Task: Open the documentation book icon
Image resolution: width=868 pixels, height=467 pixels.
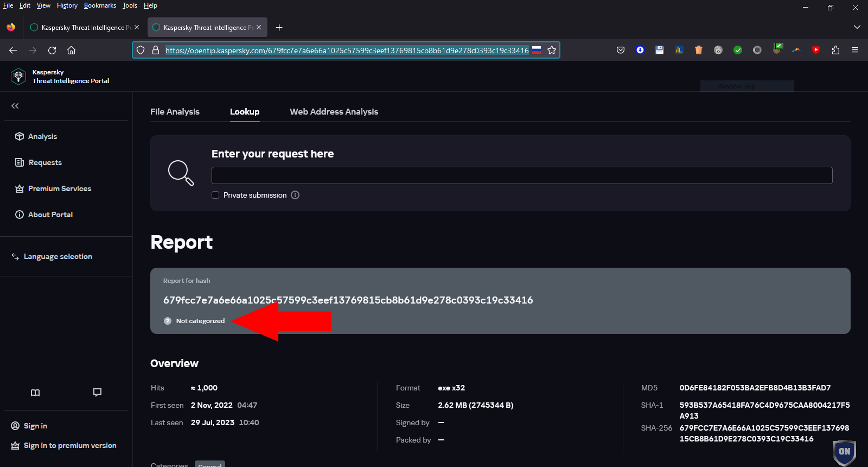Action: click(35, 393)
